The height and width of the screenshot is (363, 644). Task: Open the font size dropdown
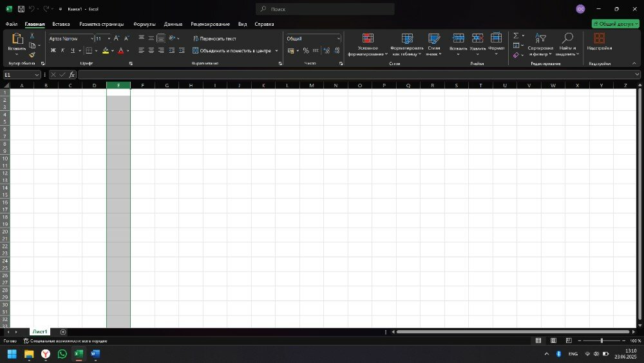click(x=109, y=39)
